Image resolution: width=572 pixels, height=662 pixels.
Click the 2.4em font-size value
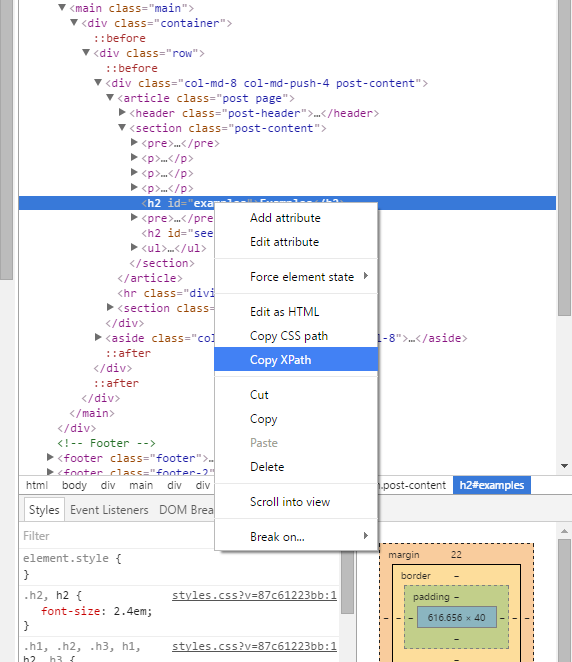(x=130, y=611)
